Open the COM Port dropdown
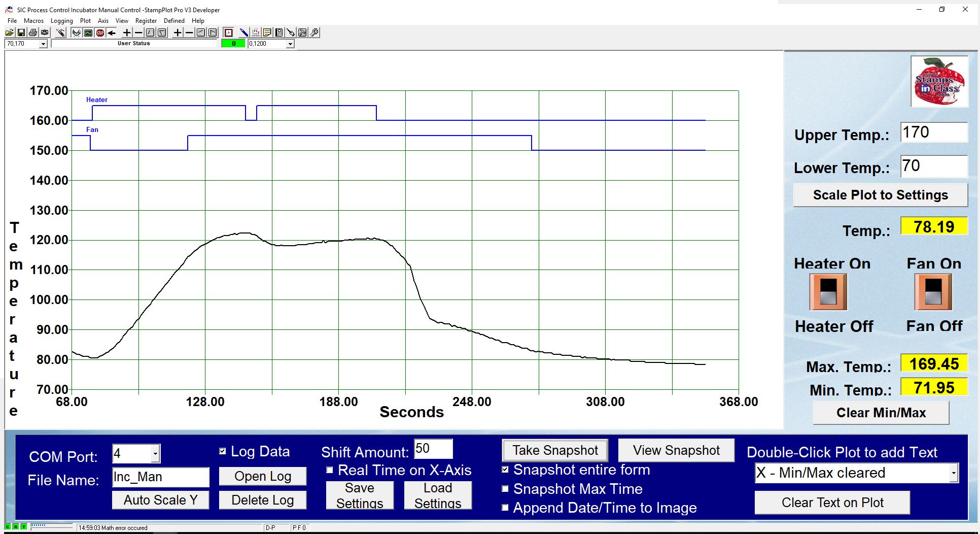The width and height of the screenshot is (980, 534). 156,453
